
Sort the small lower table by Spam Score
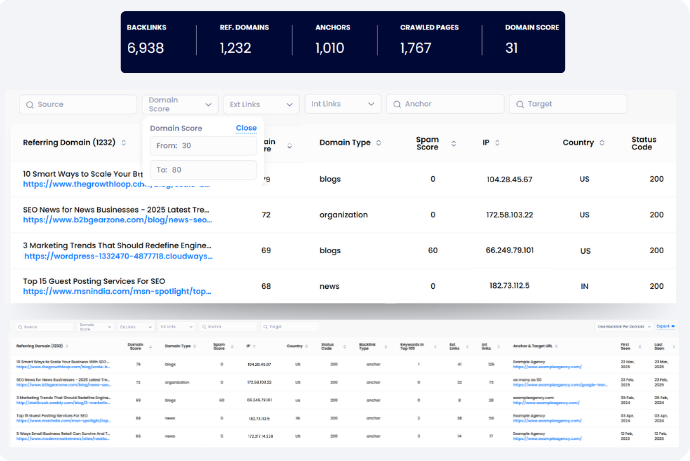pyautogui.click(x=232, y=347)
